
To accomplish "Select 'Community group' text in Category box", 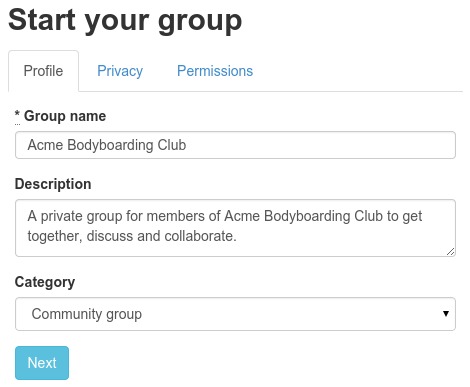I will 87,314.
